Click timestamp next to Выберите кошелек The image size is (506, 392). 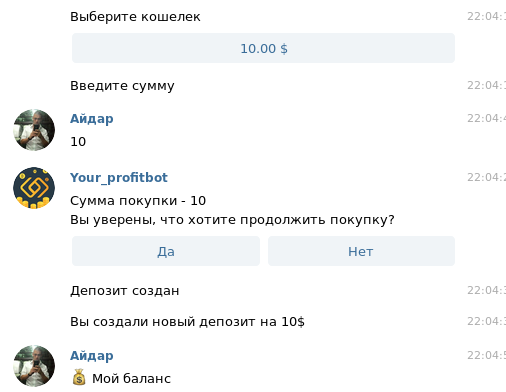[486, 16]
